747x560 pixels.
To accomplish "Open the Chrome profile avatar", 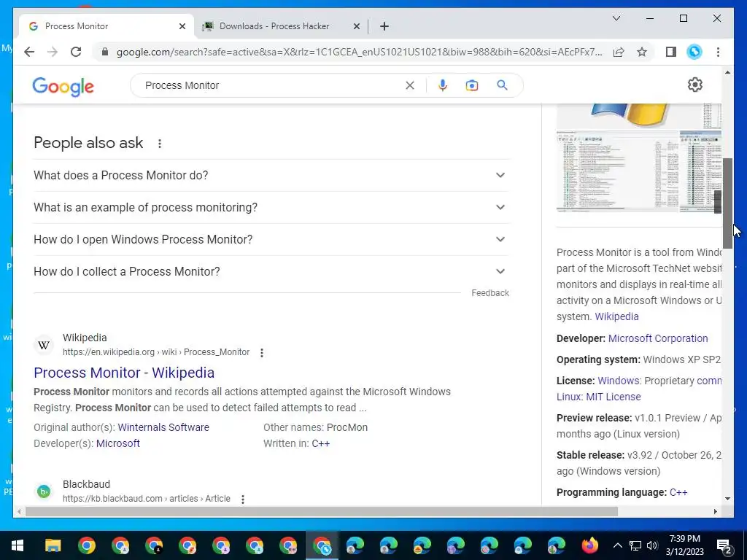I will tap(694, 52).
